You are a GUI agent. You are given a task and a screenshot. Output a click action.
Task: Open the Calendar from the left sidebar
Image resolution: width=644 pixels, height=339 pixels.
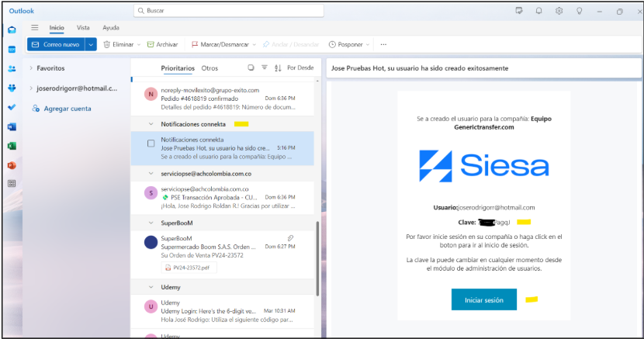pos(12,49)
